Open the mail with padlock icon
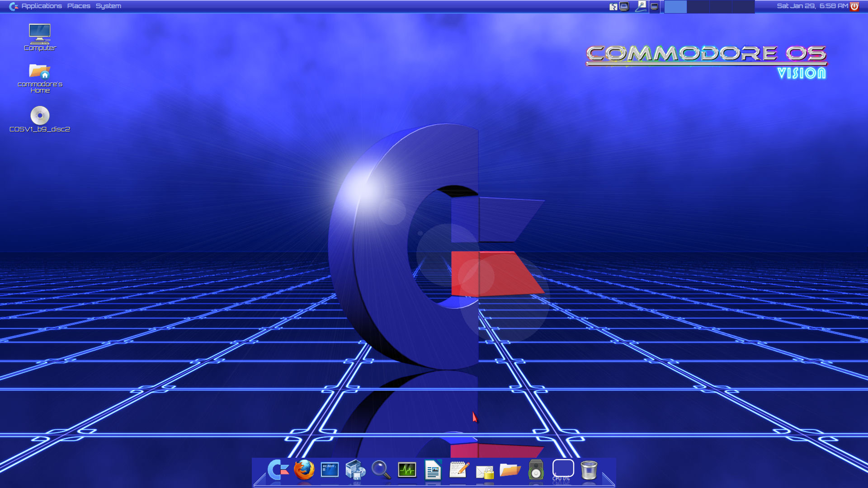 click(x=485, y=472)
